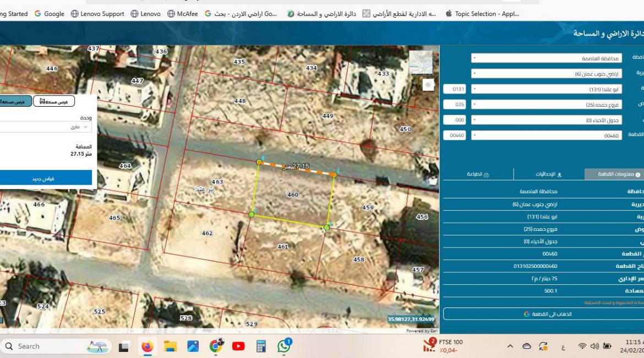Click the orange measurement start vertex on map
Viewport: 644px width, 358px height.
259,162
